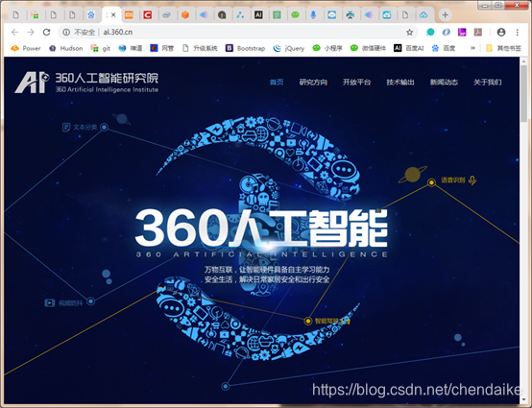Select 关于我们 in the site navigation
Viewport: 532px width, 408px height.
(487, 82)
